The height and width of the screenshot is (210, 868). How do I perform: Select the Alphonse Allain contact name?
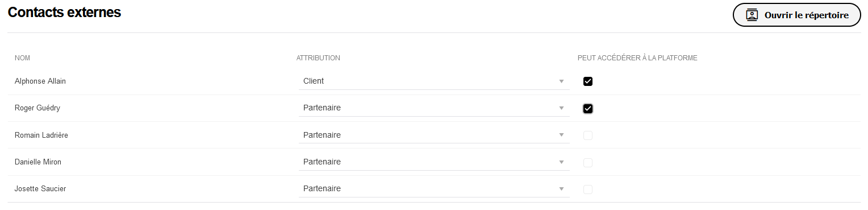(40, 81)
